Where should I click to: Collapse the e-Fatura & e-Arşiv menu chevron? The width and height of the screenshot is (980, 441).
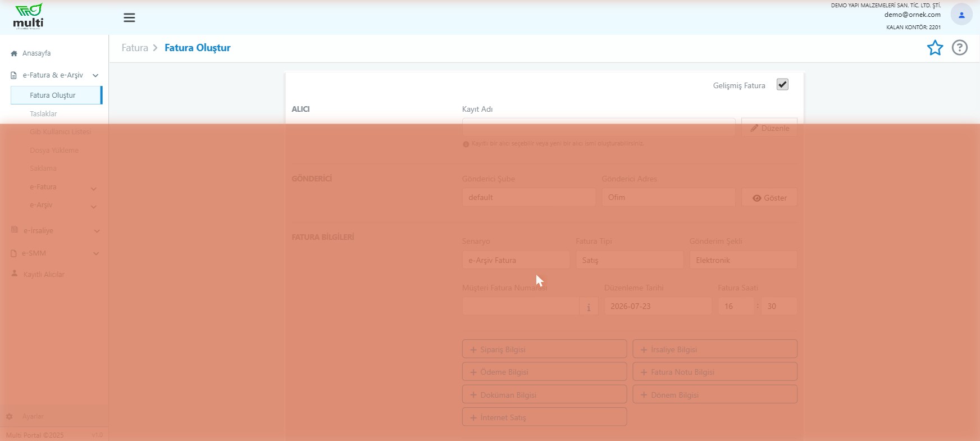95,75
